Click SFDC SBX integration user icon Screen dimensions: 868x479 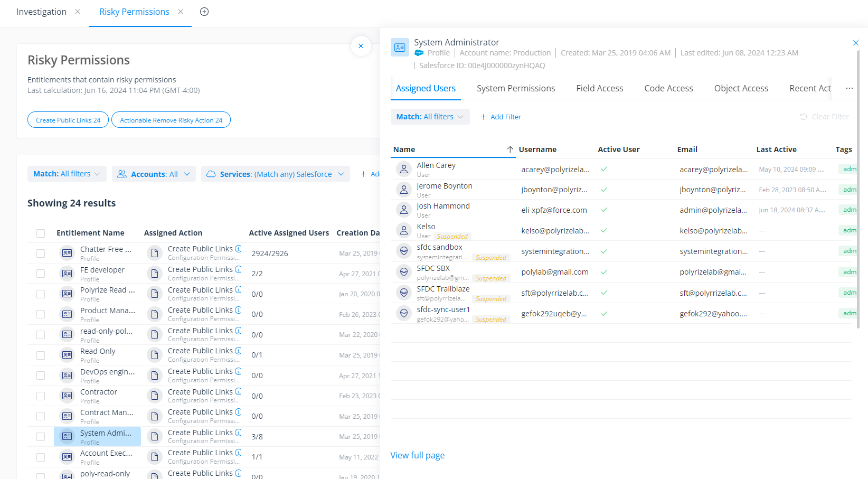point(404,272)
